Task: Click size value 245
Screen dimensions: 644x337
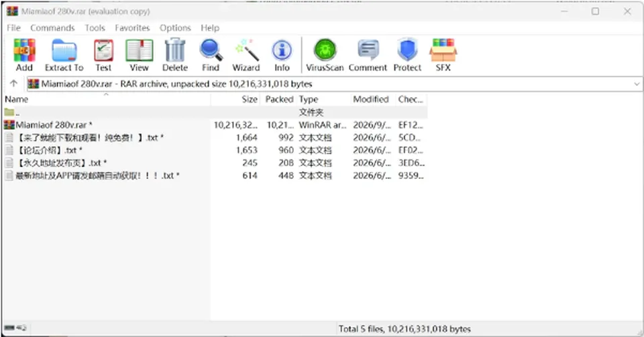Action: (x=250, y=163)
